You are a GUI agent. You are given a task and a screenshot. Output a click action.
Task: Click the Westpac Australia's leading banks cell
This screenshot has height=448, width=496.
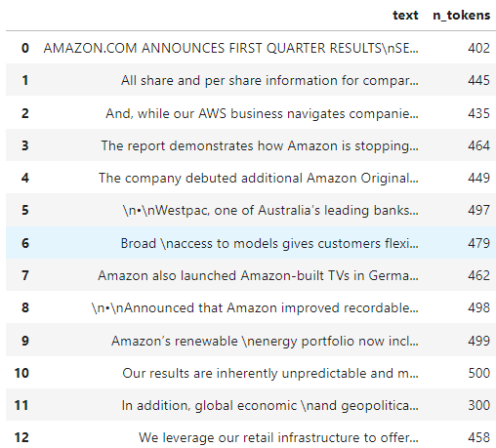270,210
